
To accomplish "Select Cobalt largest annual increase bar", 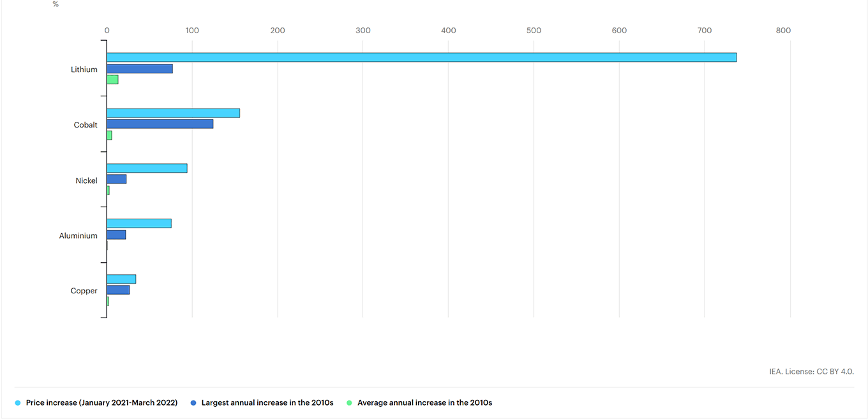I will 160,124.
